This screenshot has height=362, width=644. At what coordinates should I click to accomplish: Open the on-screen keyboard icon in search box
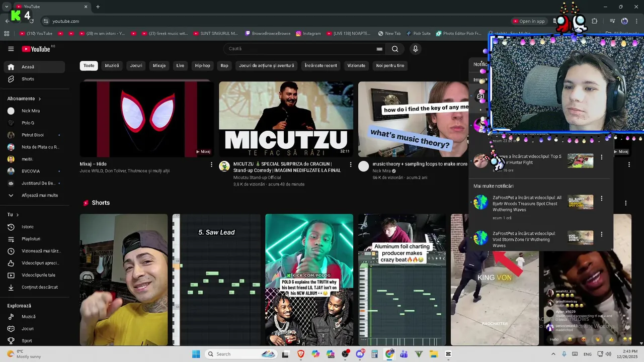tap(379, 49)
